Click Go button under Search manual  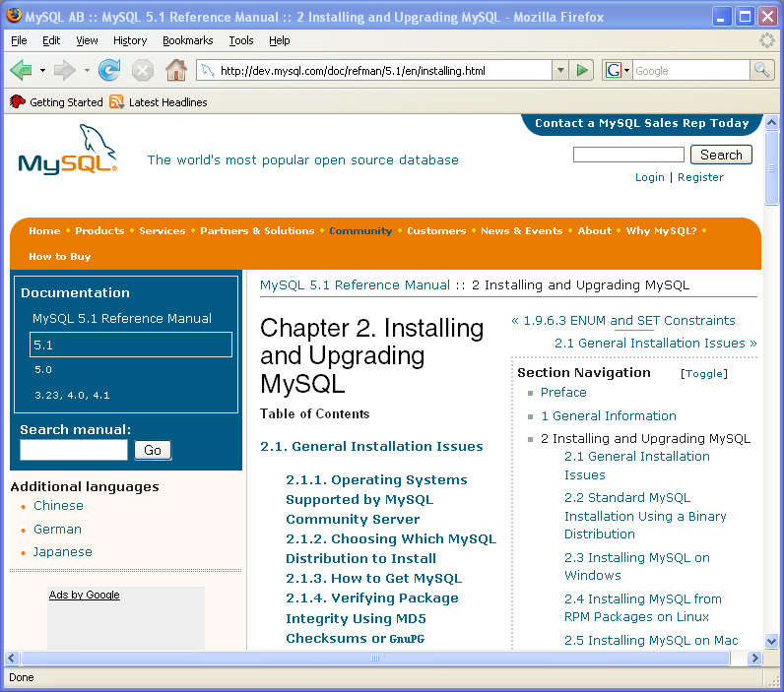153,450
